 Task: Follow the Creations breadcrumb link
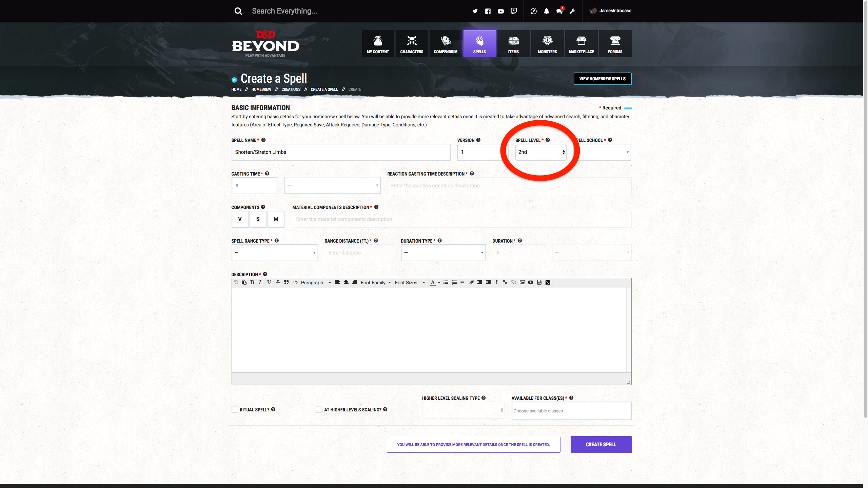click(291, 89)
